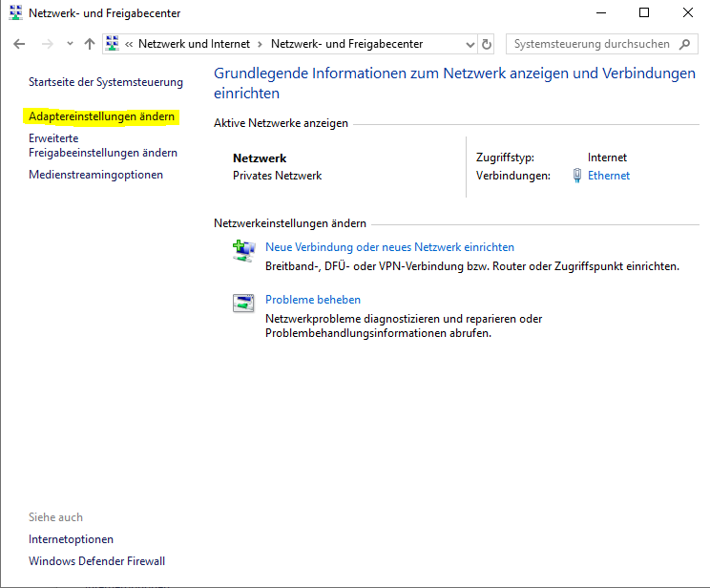Image resolution: width=710 pixels, height=588 pixels.
Task: Click the Ethernet connection icon
Action: (x=577, y=176)
